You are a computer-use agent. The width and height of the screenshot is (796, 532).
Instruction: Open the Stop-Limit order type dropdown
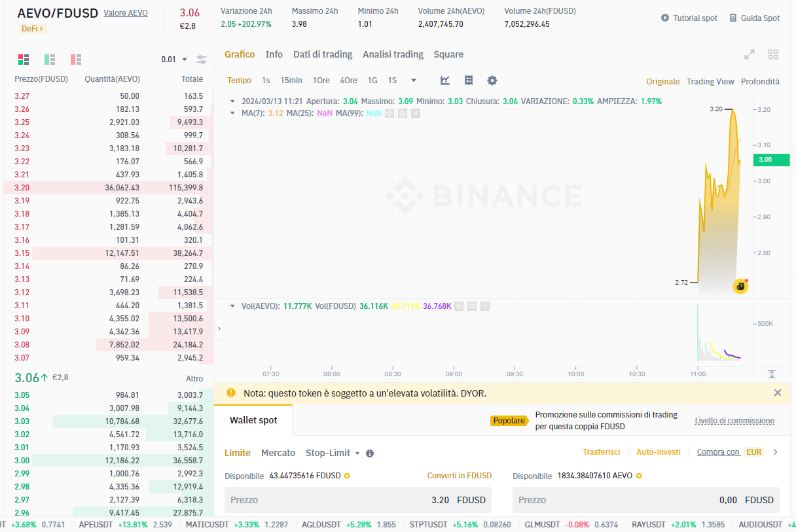(333, 453)
